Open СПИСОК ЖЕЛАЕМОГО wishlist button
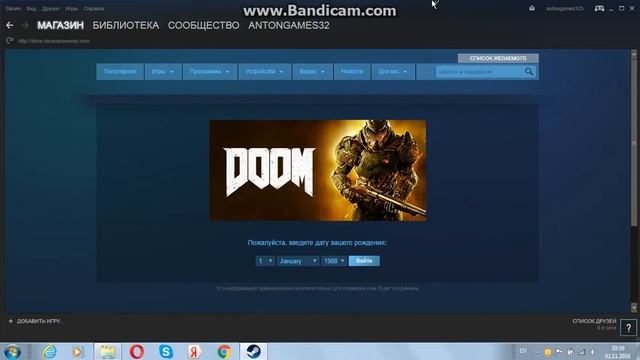The width and height of the screenshot is (640, 360). pyautogui.click(x=498, y=58)
